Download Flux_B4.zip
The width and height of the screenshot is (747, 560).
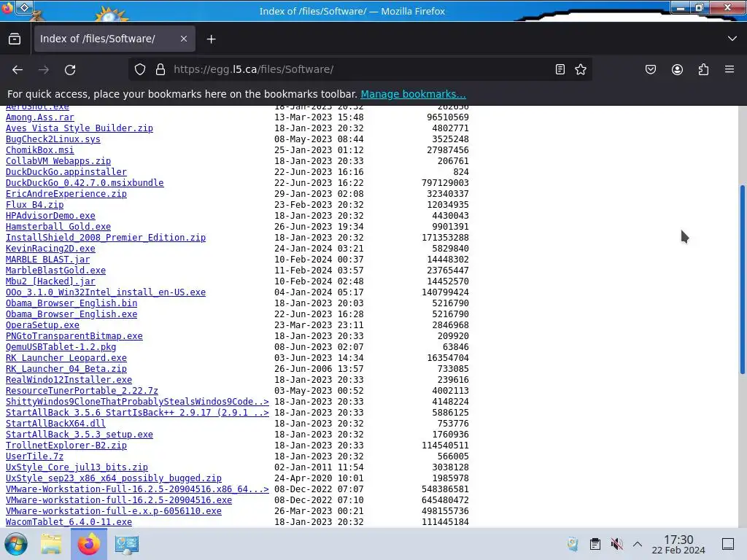coord(35,205)
